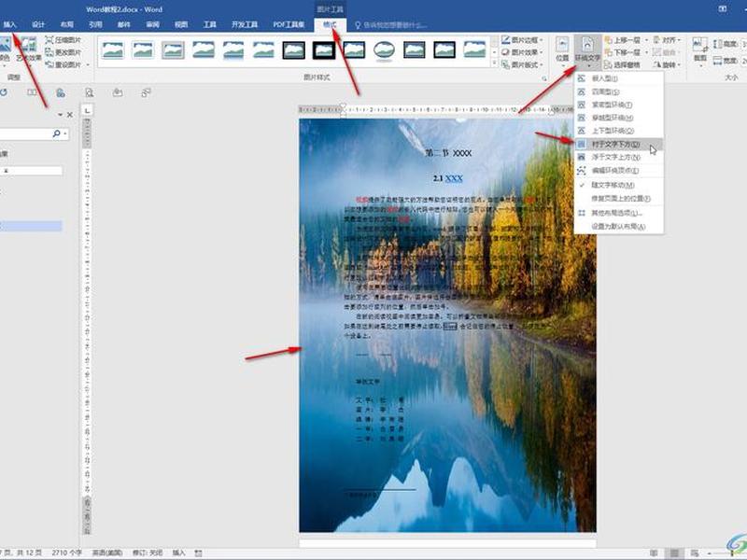Open the 颜色 (Color) adjustment gallery
747x560 pixels.
coord(5,49)
